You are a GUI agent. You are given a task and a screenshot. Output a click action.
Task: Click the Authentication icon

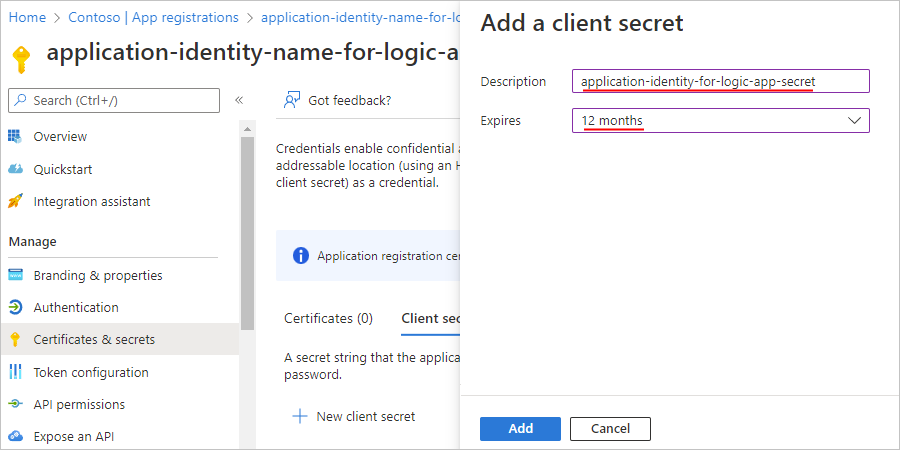click(x=15, y=307)
